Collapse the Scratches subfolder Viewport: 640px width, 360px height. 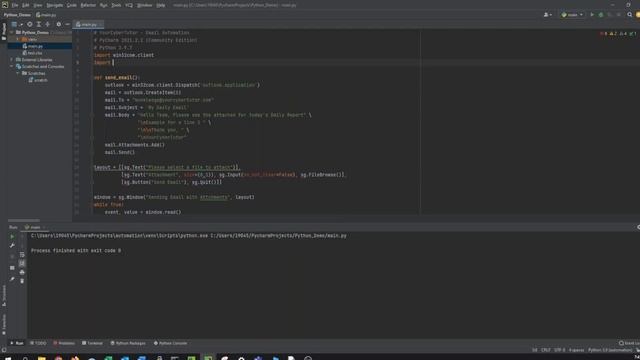[18, 73]
